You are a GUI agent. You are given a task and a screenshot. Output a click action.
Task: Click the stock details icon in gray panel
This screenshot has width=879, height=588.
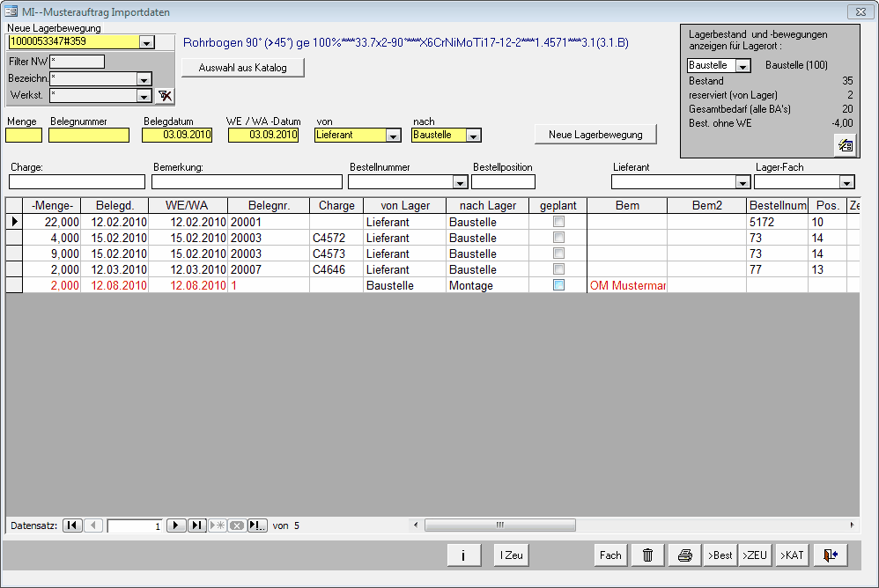point(844,146)
